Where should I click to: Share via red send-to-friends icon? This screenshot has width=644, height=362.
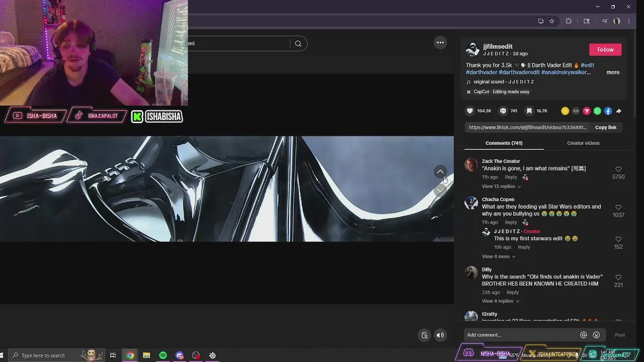coord(587,111)
